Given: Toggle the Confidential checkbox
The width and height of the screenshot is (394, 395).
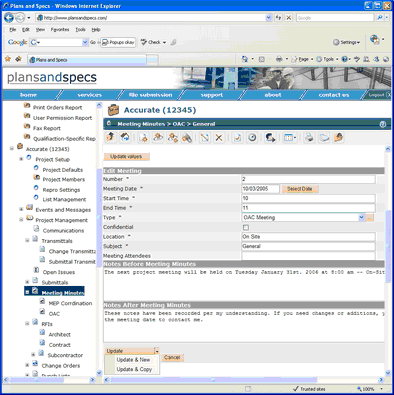Looking at the screenshot, I should pyautogui.click(x=246, y=227).
